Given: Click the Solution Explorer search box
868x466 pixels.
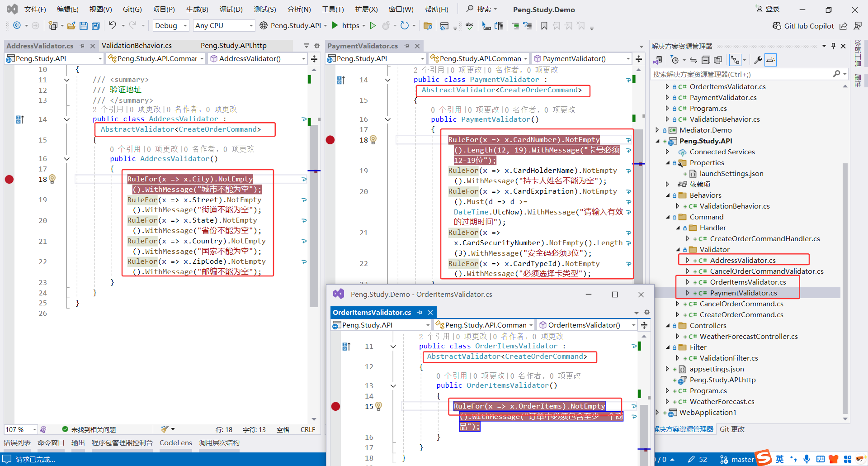Looking at the screenshot, I should pos(741,74).
